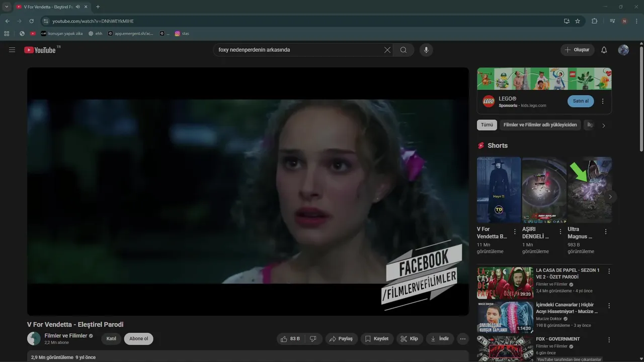
Task: Open the YouTube account avatar menu
Action: [x=623, y=50]
